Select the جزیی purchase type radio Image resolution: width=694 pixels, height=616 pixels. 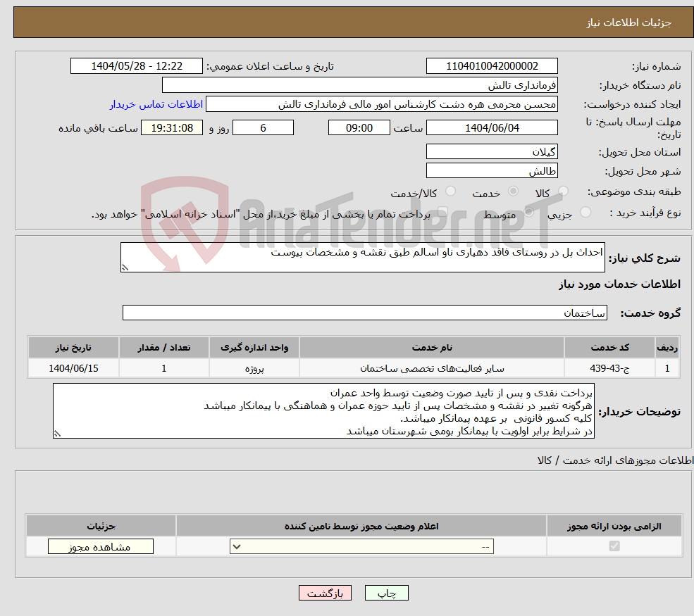pos(585,212)
